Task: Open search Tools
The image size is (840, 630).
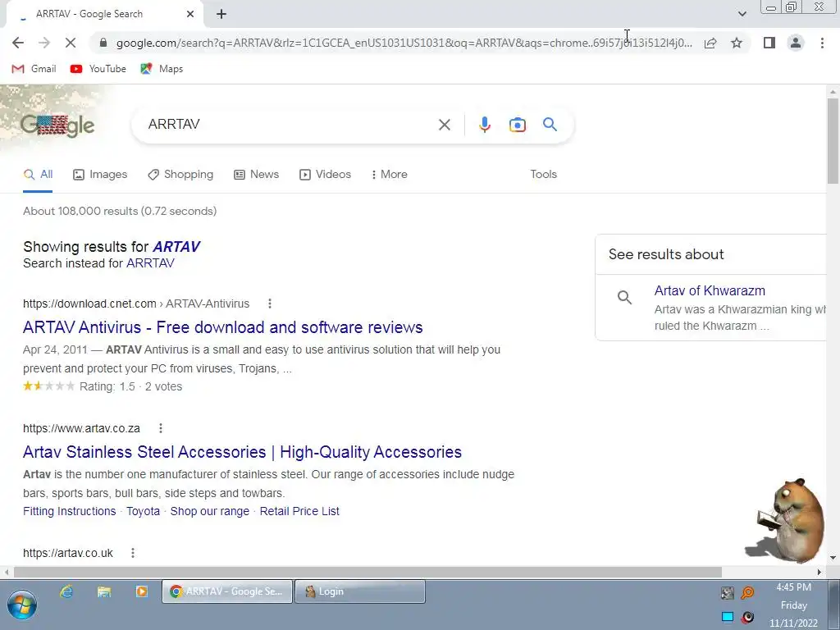Action: click(x=543, y=174)
